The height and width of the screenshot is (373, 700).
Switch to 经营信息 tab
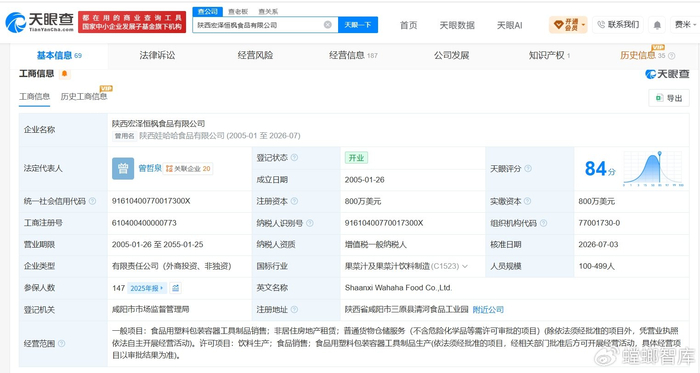[x=353, y=55]
